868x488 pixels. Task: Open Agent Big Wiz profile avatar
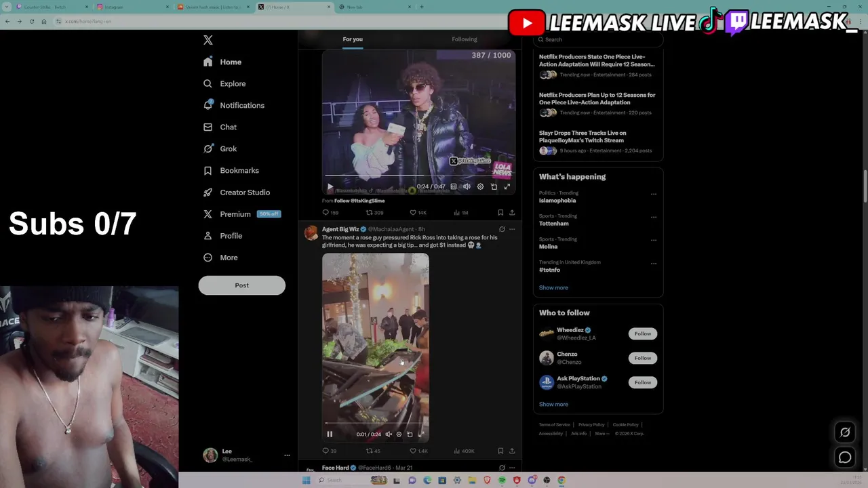tap(311, 233)
